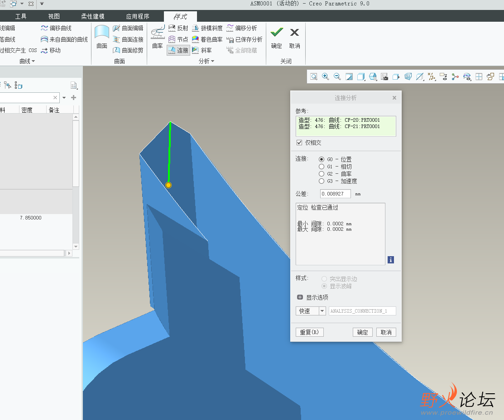The width and height of the screenshot is (504, 420).
Task: Select the 偏移曲线 (Offset Curve) tool
Action: (x=56, y=28)
